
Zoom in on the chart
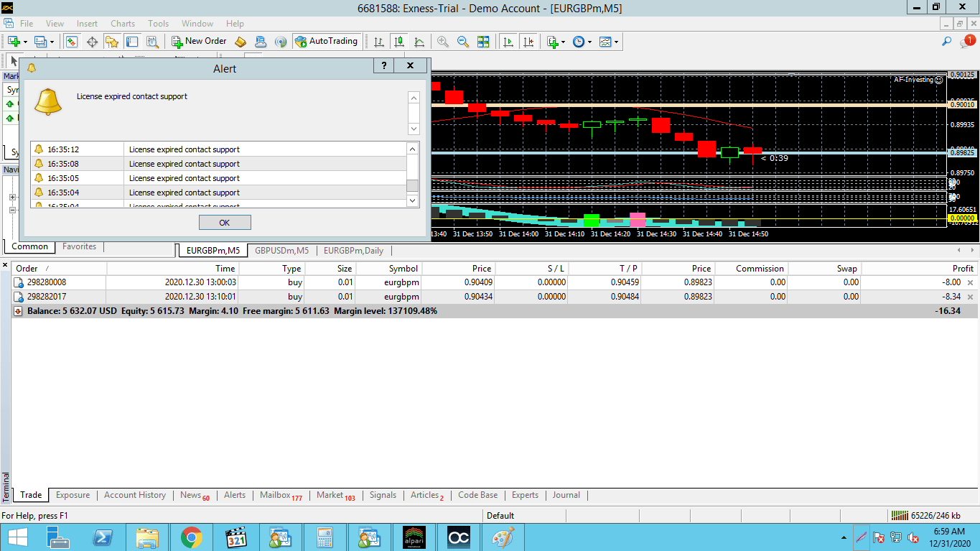click(443, 42)
